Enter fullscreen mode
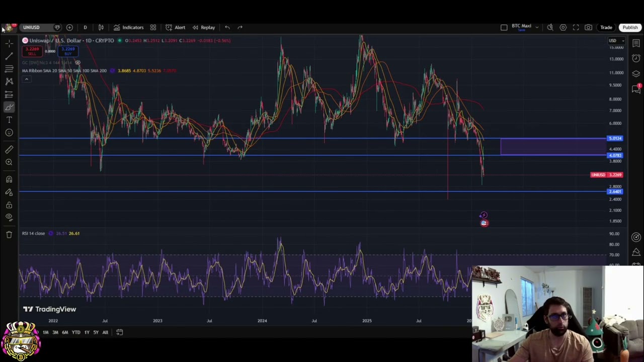Screen dimensions: 644x362 click(x=576, y=28)
